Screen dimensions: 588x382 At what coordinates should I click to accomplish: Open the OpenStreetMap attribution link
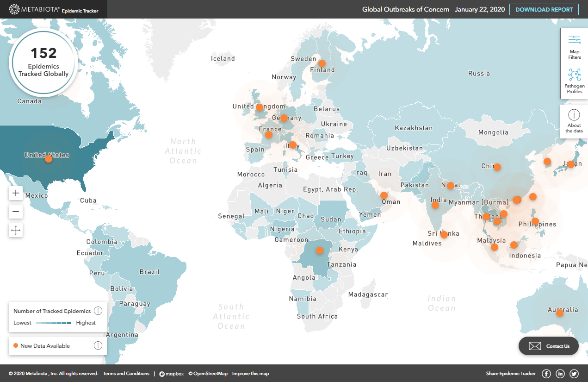(x=208, y=374)
